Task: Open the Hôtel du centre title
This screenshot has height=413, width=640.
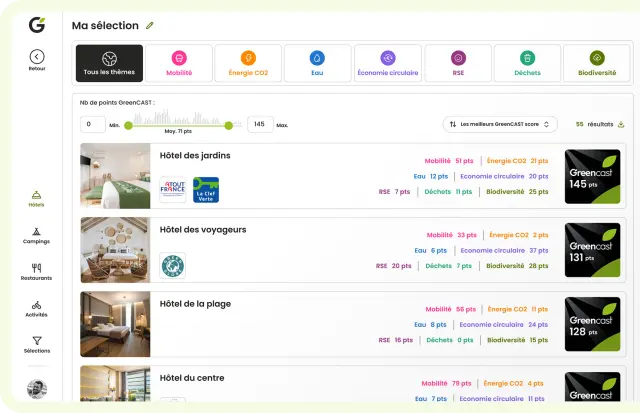Action: pyautogui.click(x=192, y=378)
